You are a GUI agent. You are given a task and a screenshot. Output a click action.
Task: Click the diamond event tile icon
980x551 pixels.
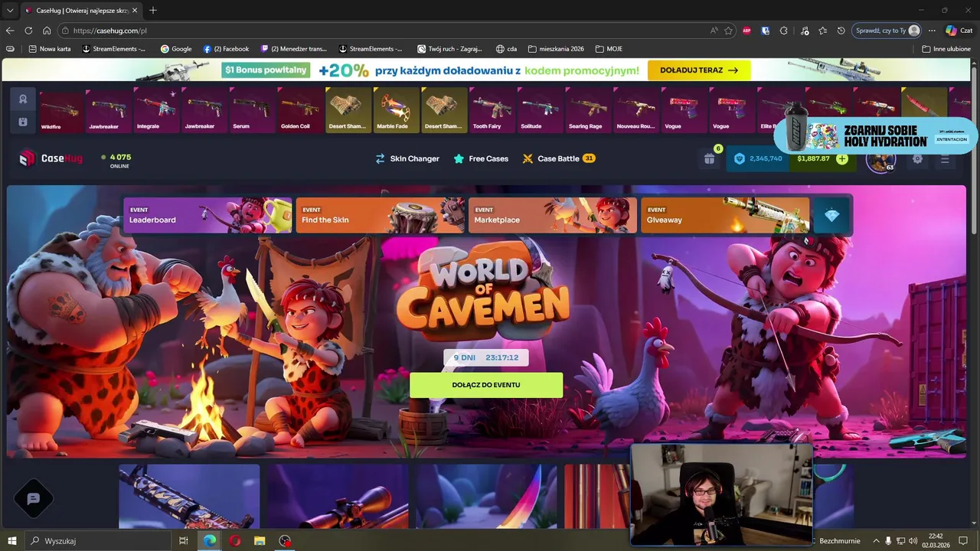point(831,215)
